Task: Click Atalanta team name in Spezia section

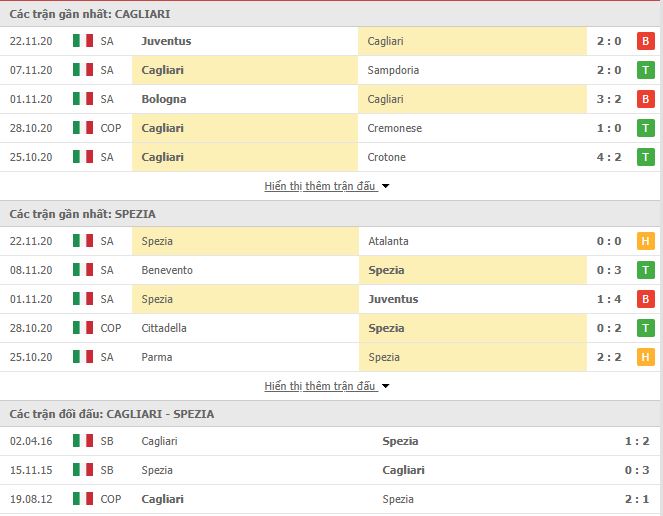Action: [x=388, y=241]
